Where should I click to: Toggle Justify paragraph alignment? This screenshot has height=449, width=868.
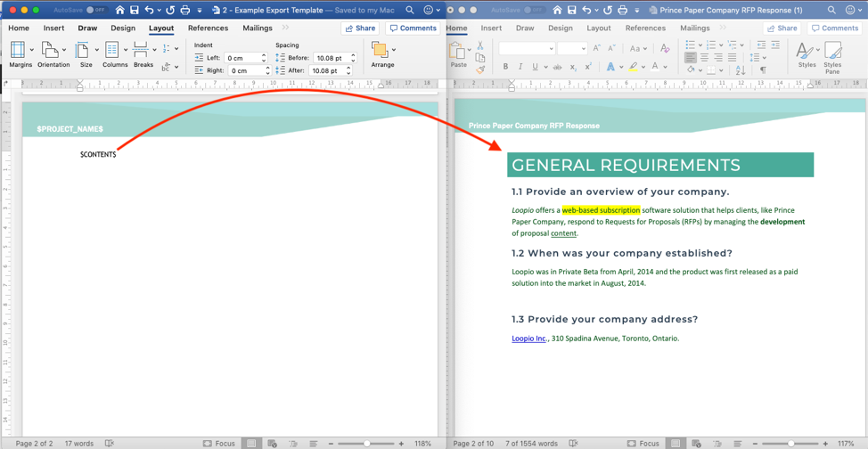[733, 57]
